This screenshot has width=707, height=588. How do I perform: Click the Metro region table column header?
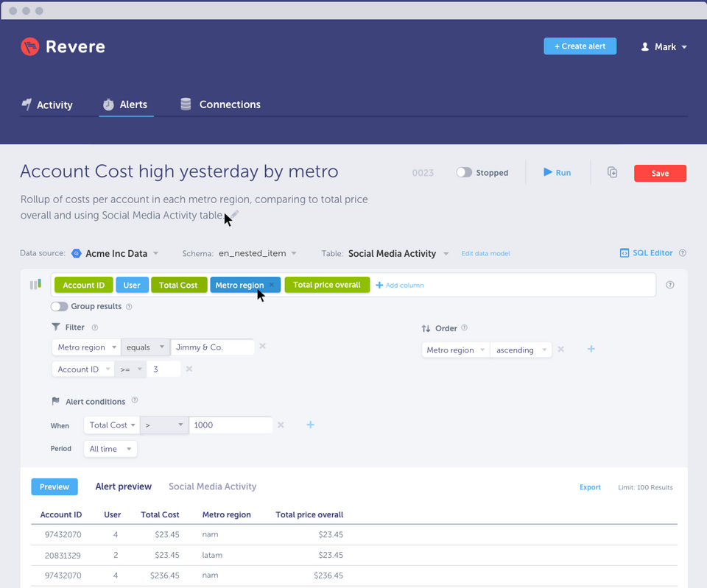pyautogui.click(x=226, y=514)
